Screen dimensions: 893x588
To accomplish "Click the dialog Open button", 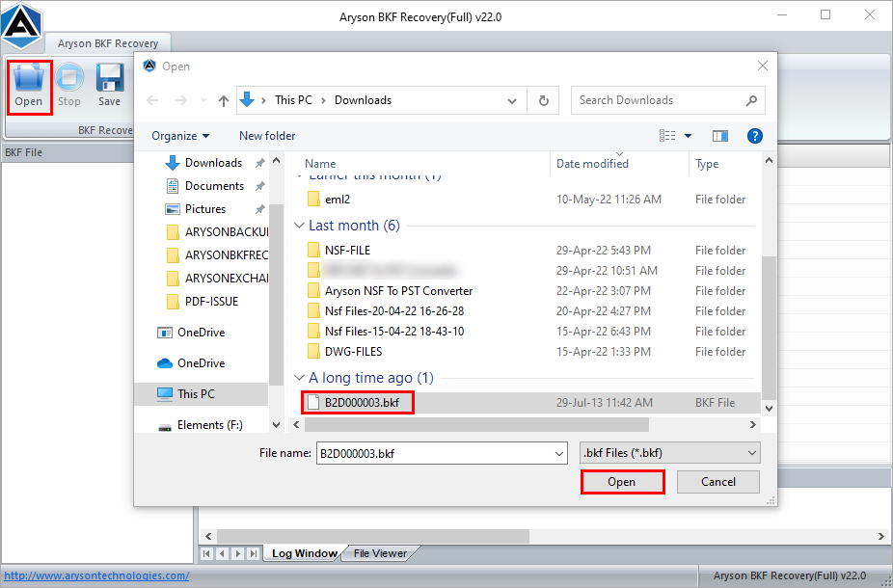I will pos(622,482).
